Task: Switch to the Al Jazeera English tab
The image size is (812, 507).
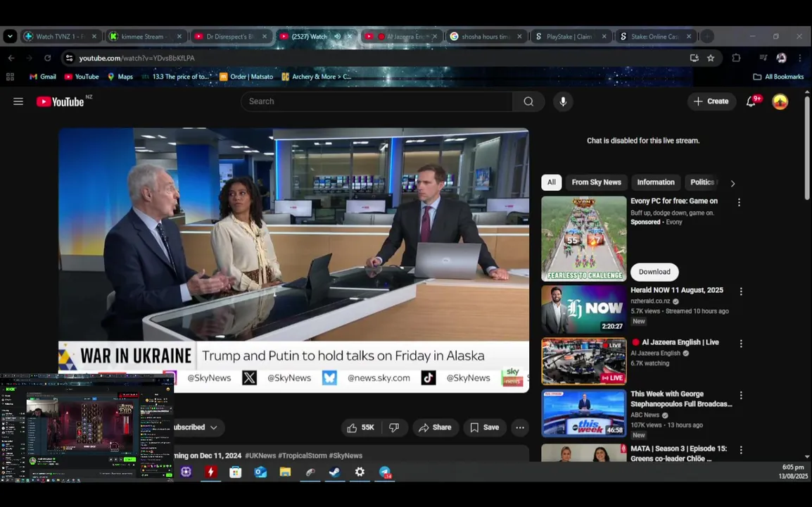Action: point(401,37)
